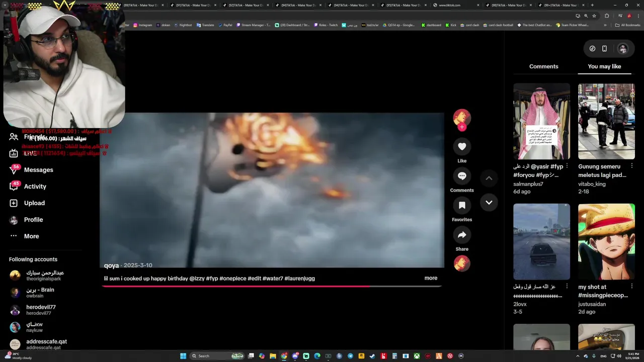Click the video progress bar
This screenshot has width=644, height=362.
pos(272,286)
